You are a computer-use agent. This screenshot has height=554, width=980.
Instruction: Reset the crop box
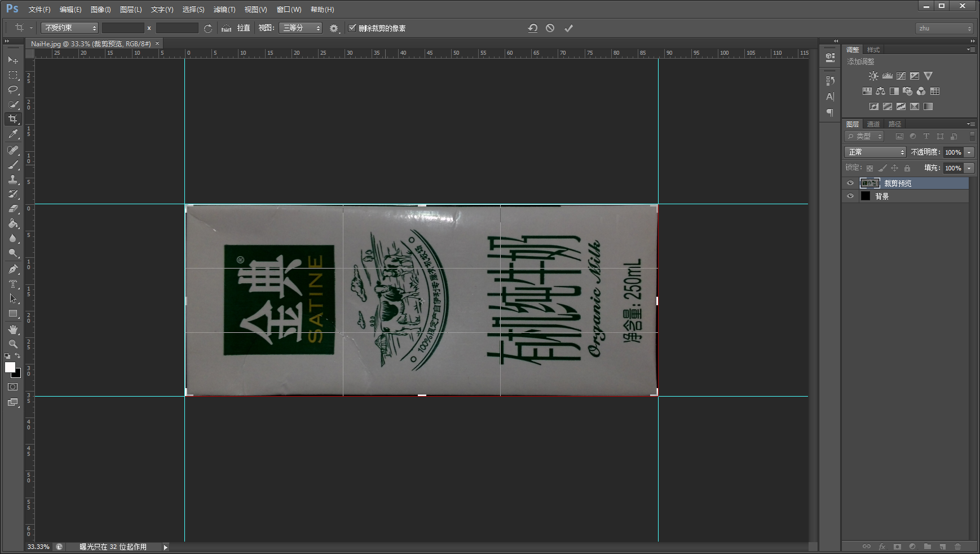point(532,28)
